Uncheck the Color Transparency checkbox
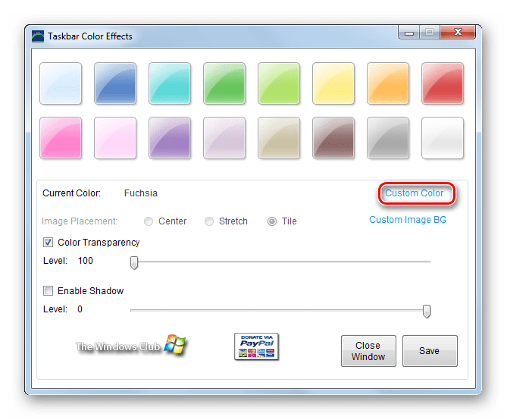This screenshot has height=420, width=507. [49, 243]
